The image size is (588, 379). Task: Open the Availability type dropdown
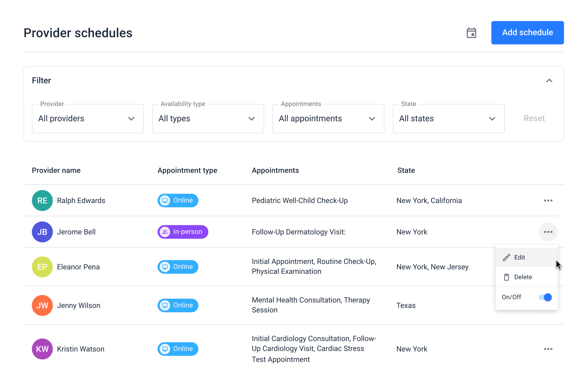208,118
